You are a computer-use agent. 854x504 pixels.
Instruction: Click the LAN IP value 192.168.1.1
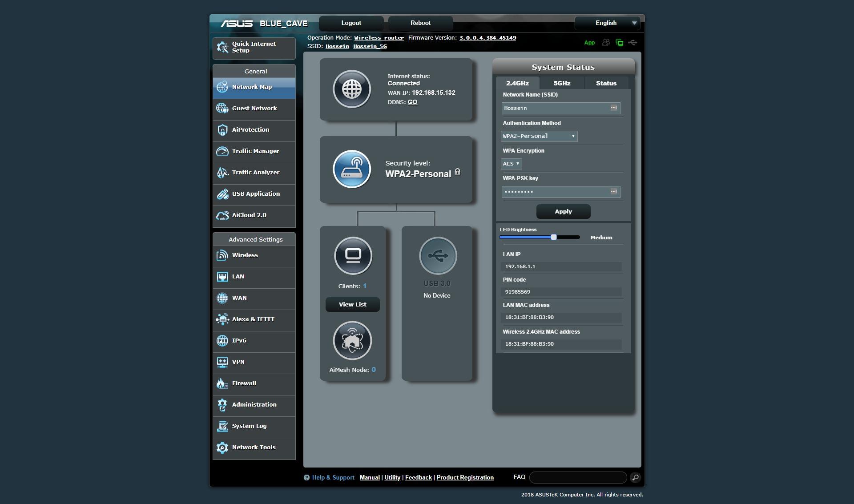[x=520, y=266]
